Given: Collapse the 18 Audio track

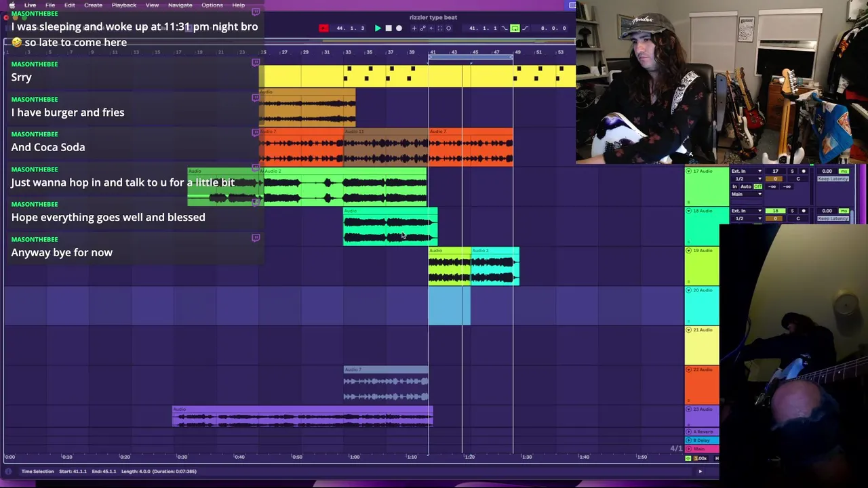Looking at the screenshot, I should pyautogui.click(x=688, y=211).
